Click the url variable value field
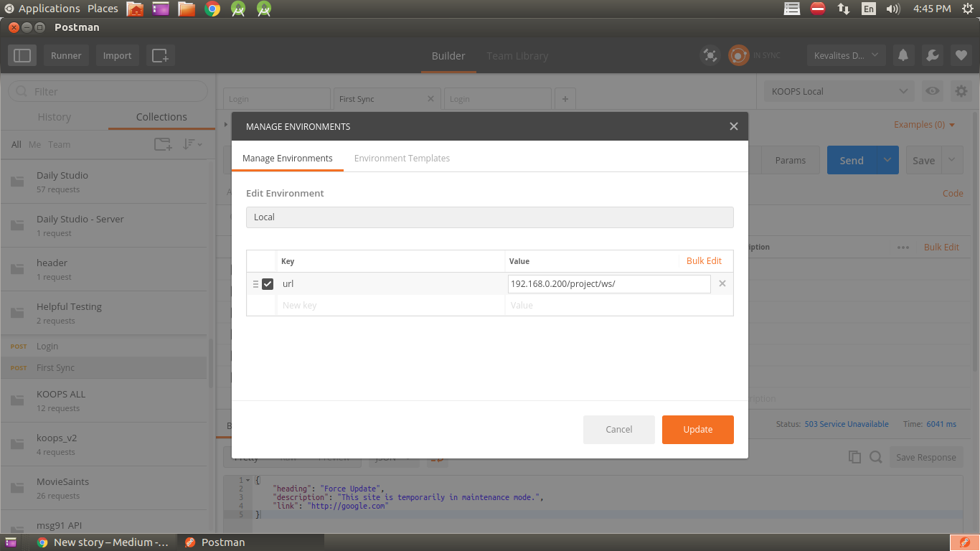 (609, 283)
